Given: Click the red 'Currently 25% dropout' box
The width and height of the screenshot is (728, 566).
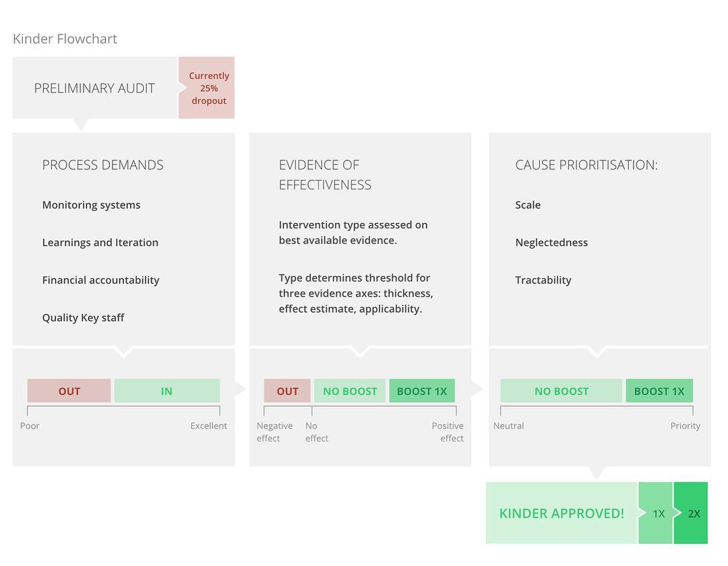Looking at the screenshot, I should point(207,88).
